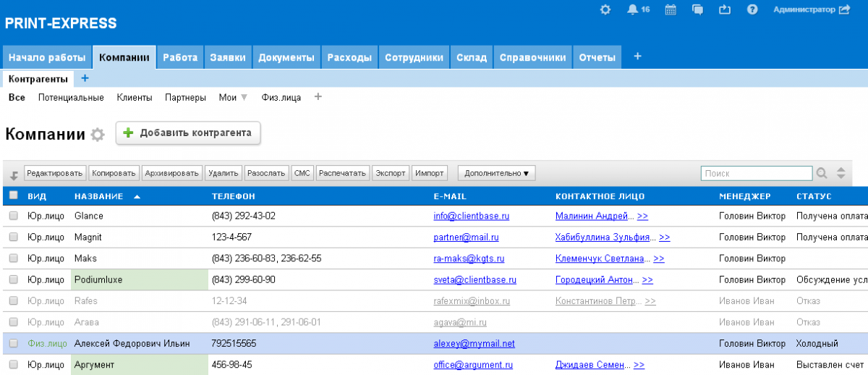Click the search magnifier icon
The height and width of the screenshot is (375, 868).
[822, 173]
